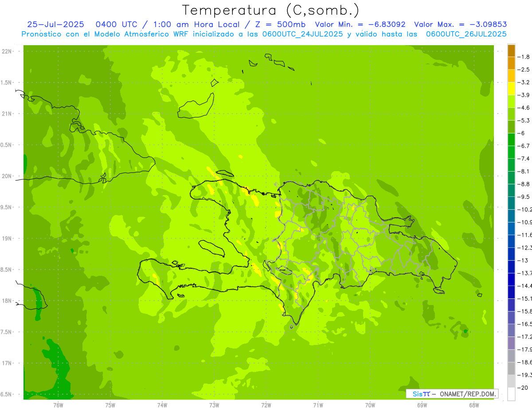Click 'Valor Max. = -3.09853' readout
Screen dimensions: 532x411
[461, 24]
